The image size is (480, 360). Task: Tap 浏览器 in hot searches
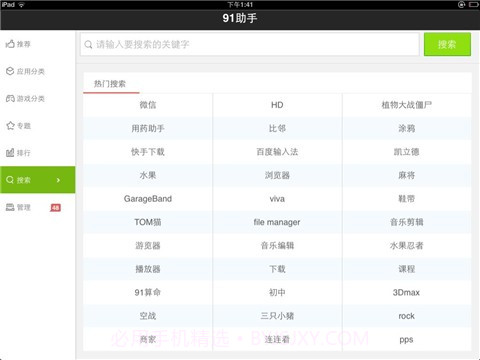coord(277,175)
